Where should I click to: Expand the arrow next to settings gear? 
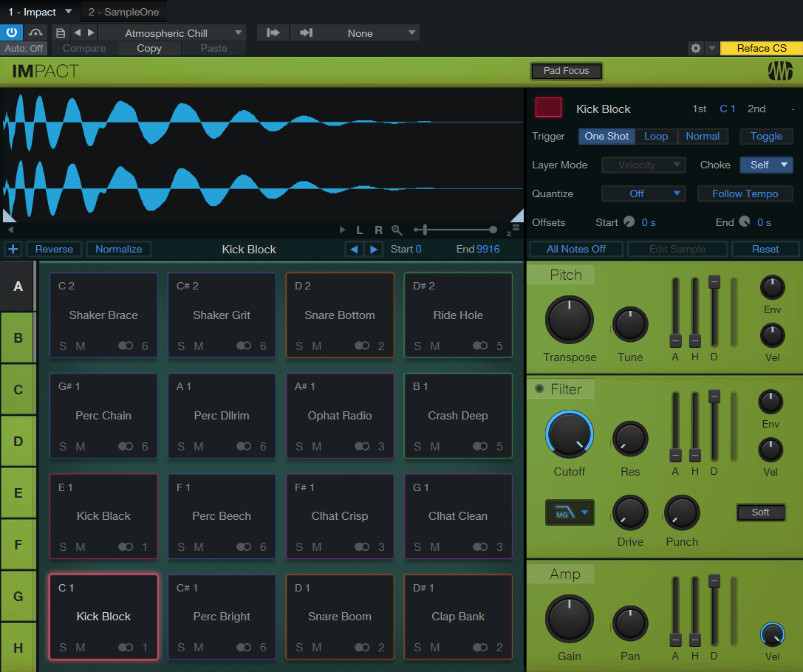tap(712, 48)
